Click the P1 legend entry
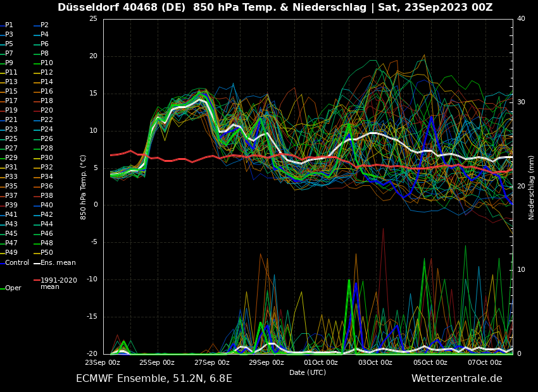This screenshot has height=392, width=538. (9, 25)
